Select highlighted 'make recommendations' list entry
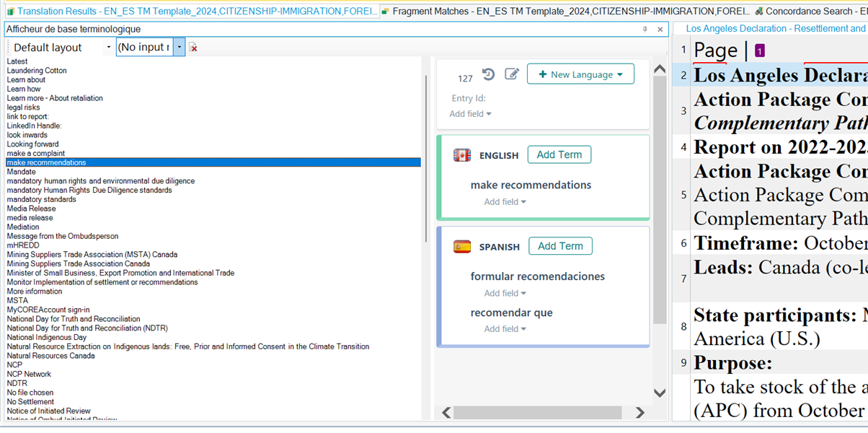 (x=213, y=162)
